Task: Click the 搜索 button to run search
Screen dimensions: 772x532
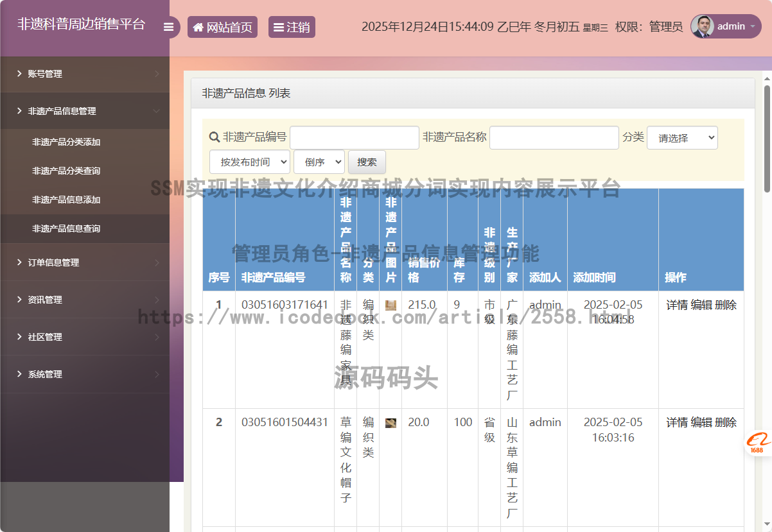Action: 367,162
